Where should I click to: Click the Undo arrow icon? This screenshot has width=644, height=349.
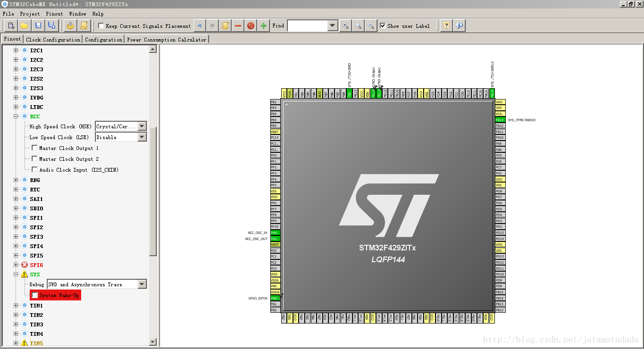(200, 26)
